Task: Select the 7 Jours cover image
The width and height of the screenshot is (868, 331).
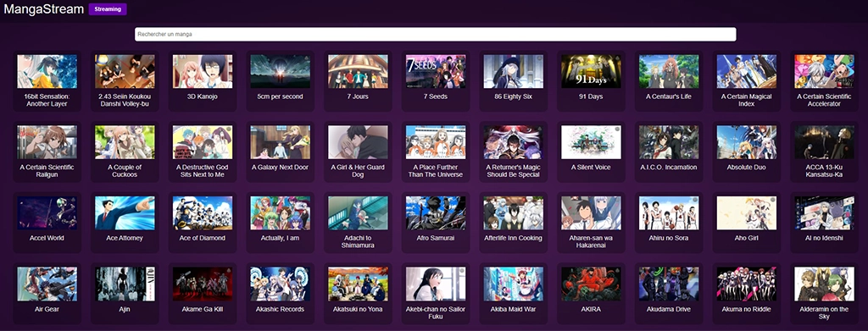Action: (358, 71)
